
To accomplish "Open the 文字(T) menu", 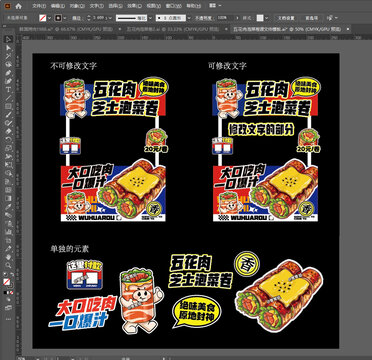I will pos(97,6).
